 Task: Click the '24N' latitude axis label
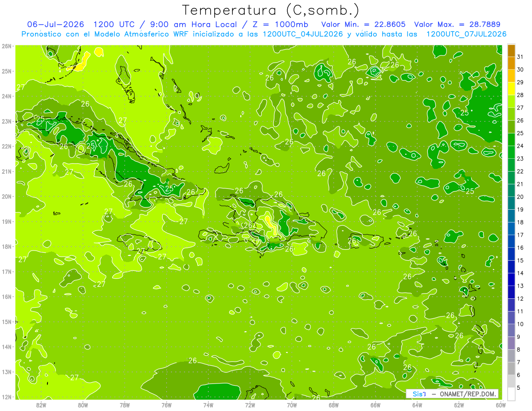coord(6,96)
